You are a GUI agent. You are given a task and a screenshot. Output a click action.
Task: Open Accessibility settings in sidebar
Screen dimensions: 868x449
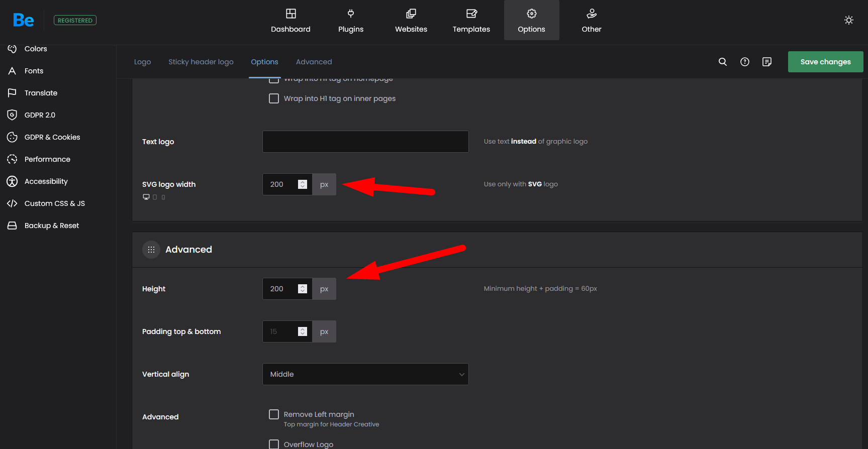pyautogui.click(x=46, y=181)
